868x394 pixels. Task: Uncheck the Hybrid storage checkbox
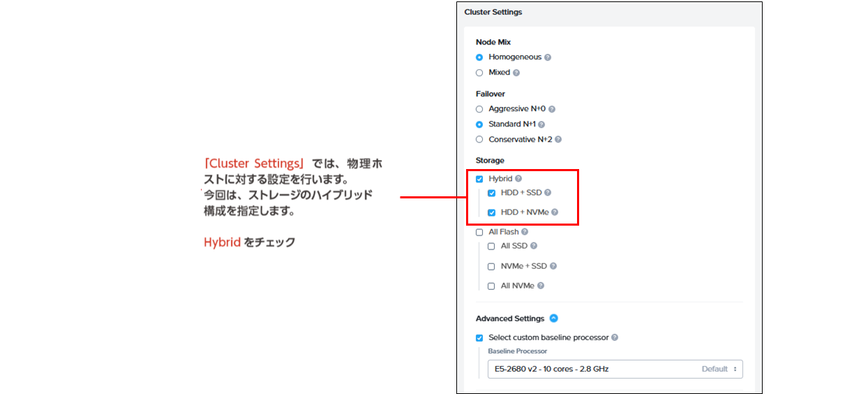click(479, 179)
